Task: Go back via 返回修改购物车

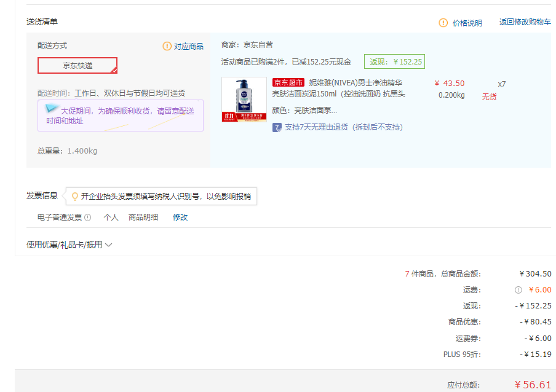Action: point(525,22)
